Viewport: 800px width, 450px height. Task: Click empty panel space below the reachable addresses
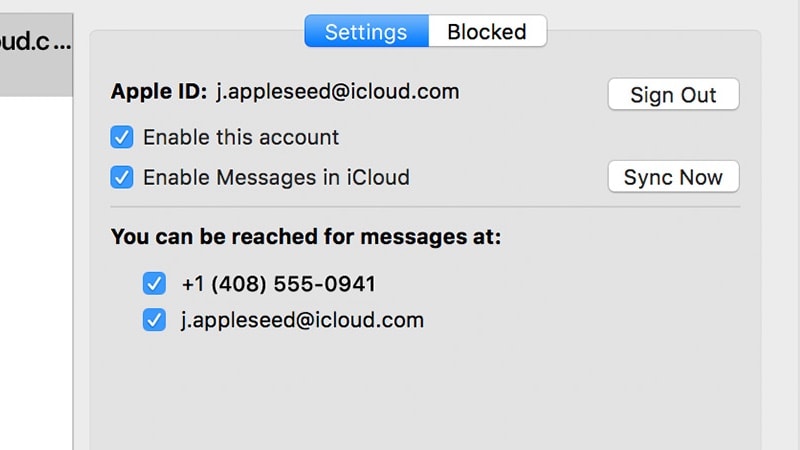point(425,393)
